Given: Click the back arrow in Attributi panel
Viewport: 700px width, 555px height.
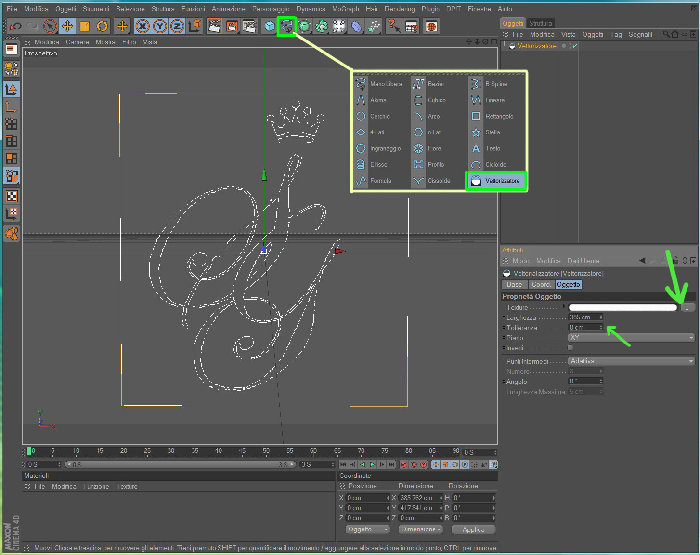Looking at the screenshot, I should coord(642,260).
